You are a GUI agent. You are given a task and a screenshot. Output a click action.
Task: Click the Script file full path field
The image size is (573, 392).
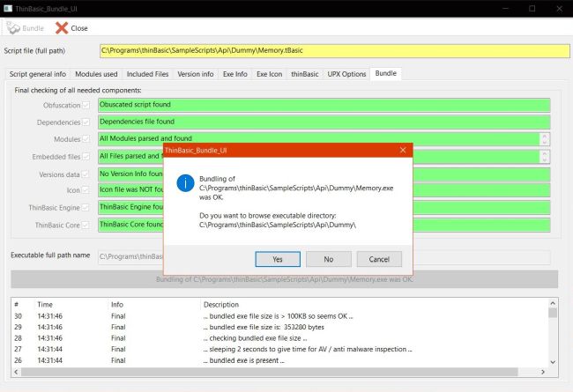coord(335,51)
